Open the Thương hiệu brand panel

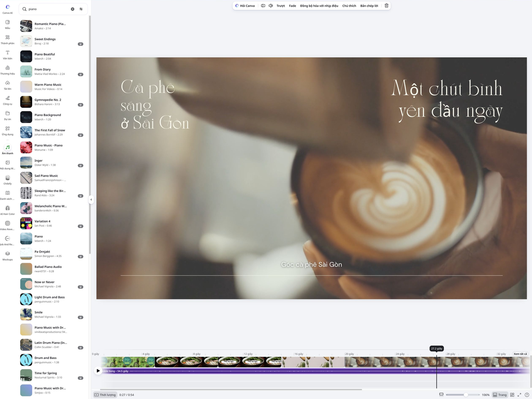point(8,70)
